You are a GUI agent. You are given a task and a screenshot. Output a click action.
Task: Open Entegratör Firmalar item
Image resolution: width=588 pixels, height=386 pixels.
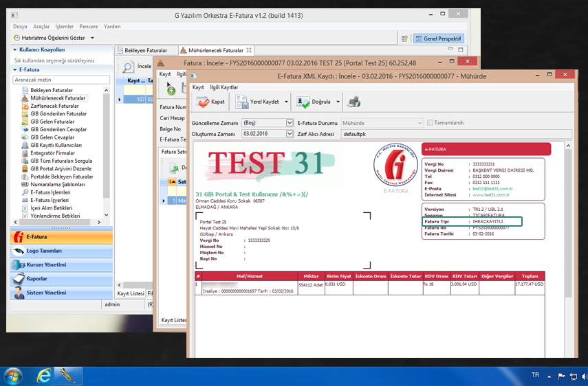click(52, 152)
